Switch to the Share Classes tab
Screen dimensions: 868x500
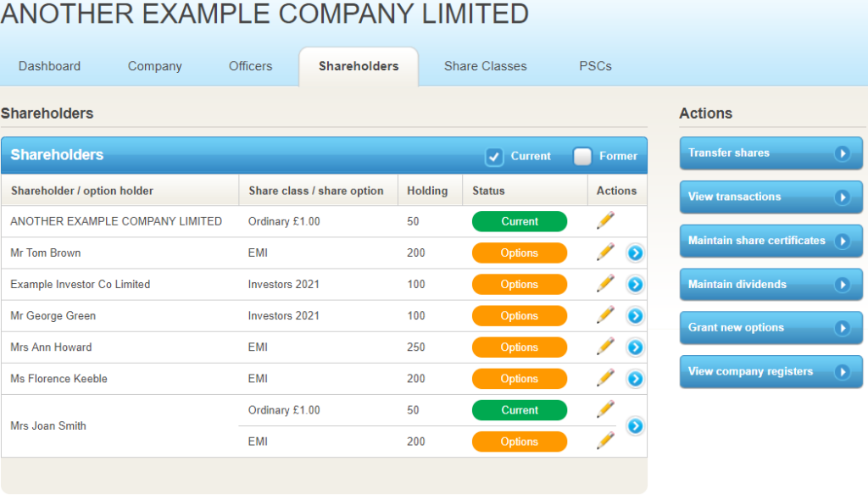pyautogui.click(x=485, y=66)
